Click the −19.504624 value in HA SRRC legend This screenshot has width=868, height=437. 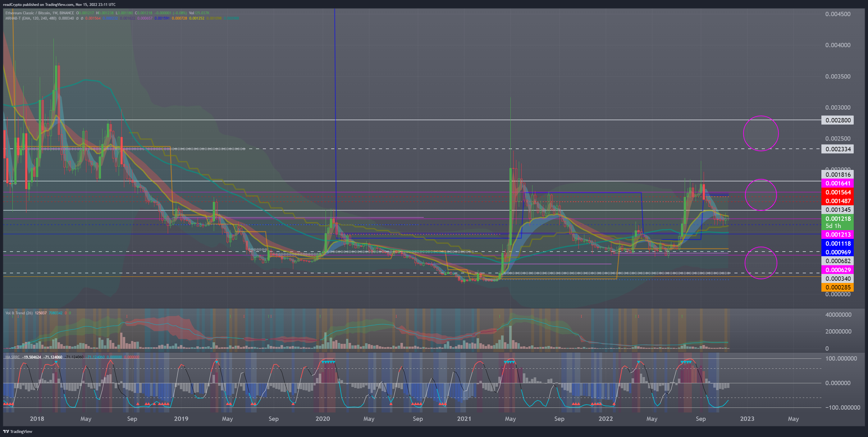31,357
